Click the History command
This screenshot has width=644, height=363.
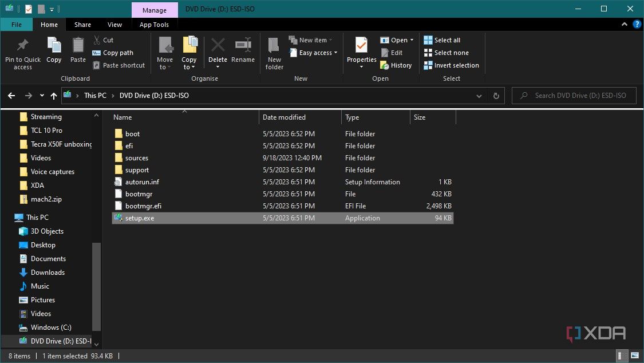tap(396, 65)
